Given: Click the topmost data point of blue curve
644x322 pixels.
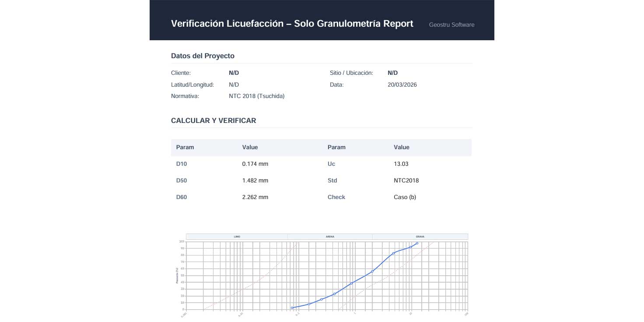Looking at the screenshot, I should coord(417,243).
